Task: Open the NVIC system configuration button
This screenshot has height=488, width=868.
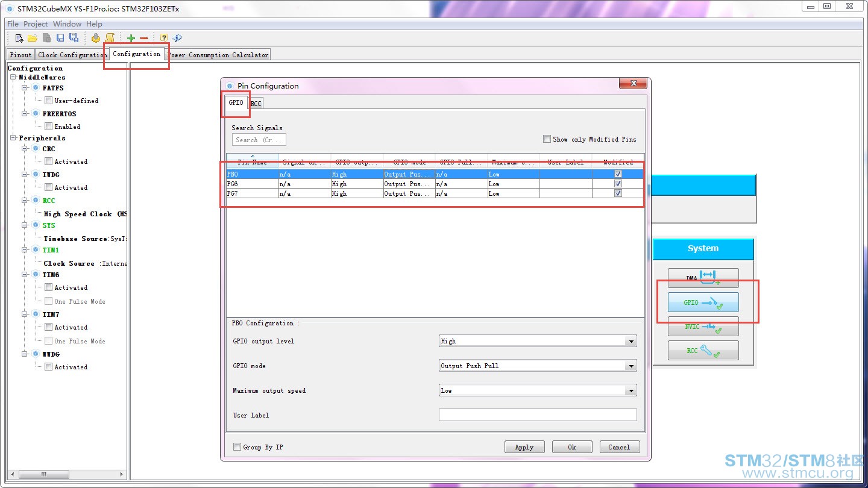Action: (x=703, y=327)
